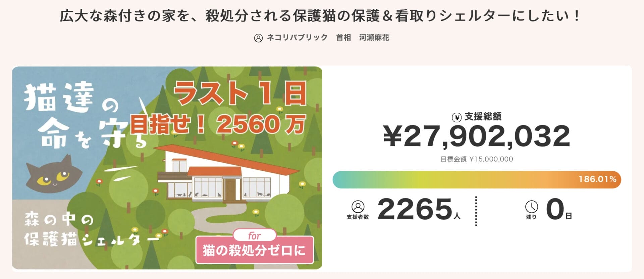
Task: Click the project title about the cat shelter
Action: pyautogui.click(x=321, y=15)
